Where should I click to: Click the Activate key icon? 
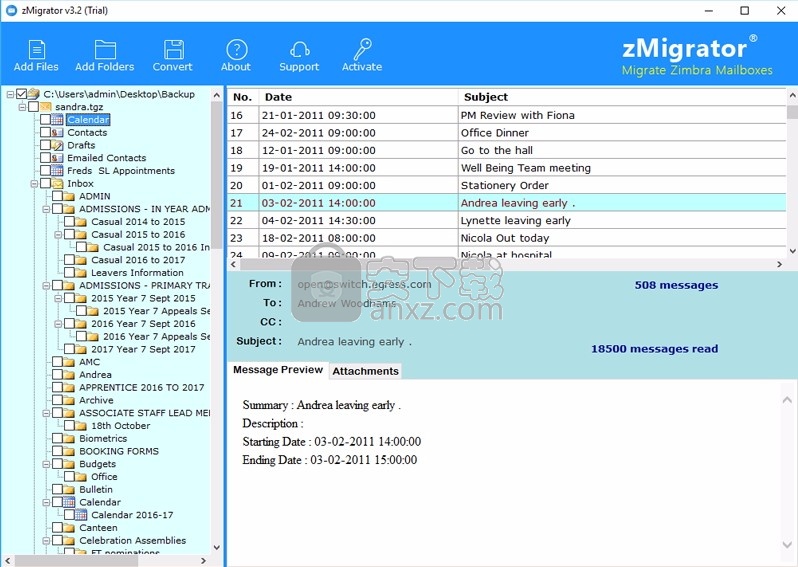click(x=362, y=49)
